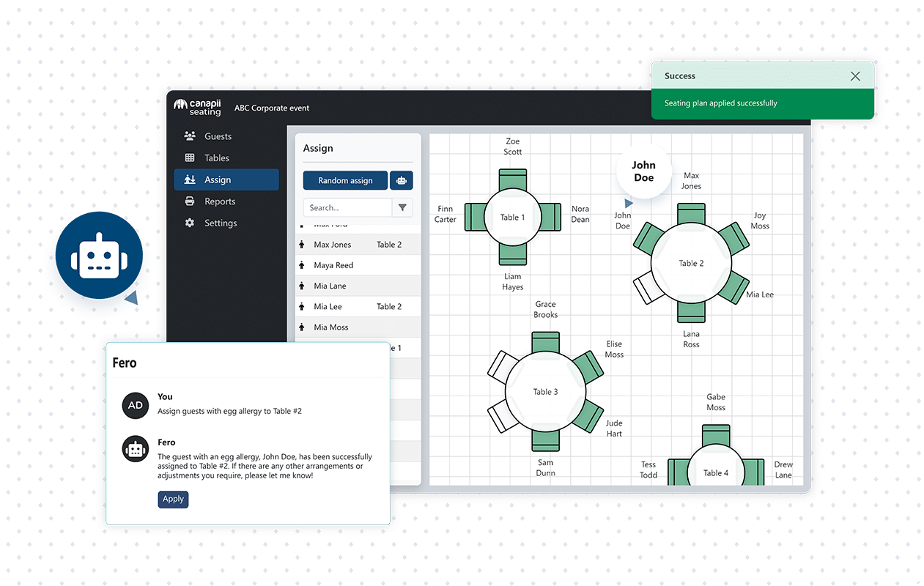Click the John Doe tooltip bubble
924x586 pixels.
643,171
